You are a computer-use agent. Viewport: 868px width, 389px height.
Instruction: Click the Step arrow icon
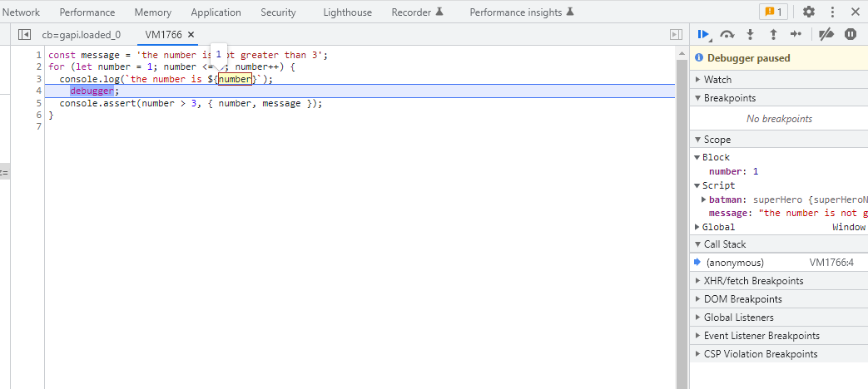coord(796,34)
